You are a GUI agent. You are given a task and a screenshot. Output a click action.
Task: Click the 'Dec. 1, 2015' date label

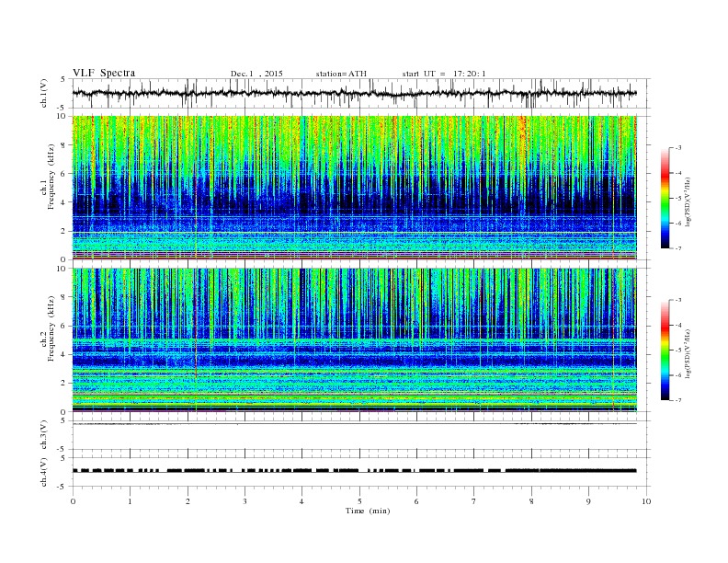click(x=256, y=74)
